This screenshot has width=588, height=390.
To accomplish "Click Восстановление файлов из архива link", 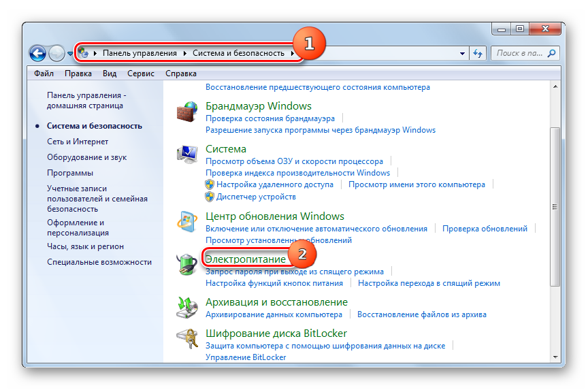I will click(x=422, y=314).
